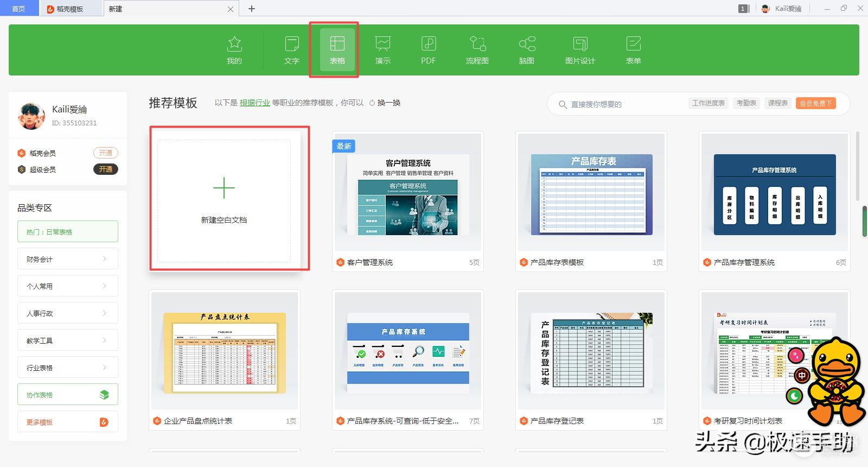Expand the 人事行政 category
This screenshot has height=467, width=868.
(x=68, y=313)
